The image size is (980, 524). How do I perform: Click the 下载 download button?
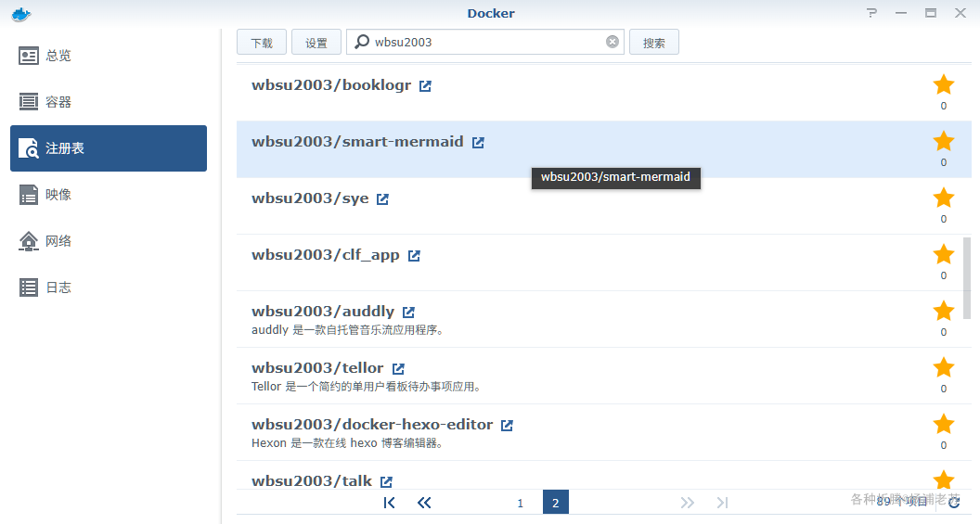[262, 42]
